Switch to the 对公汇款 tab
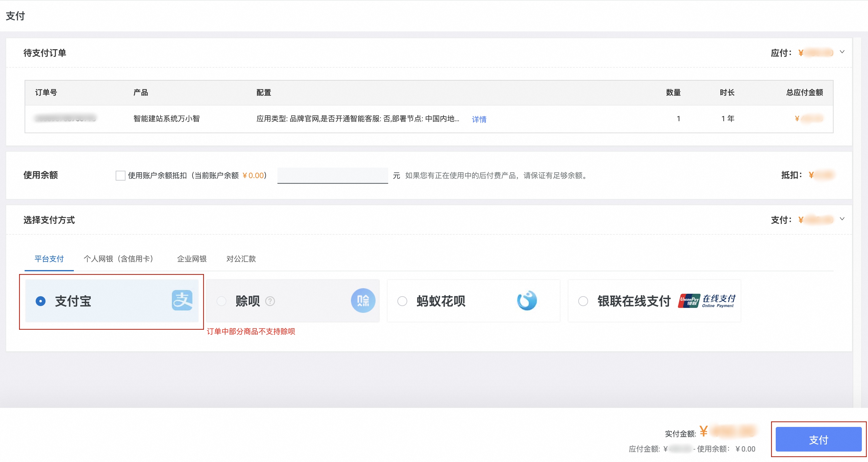868x462 pixels. click(x=241, y=259)
